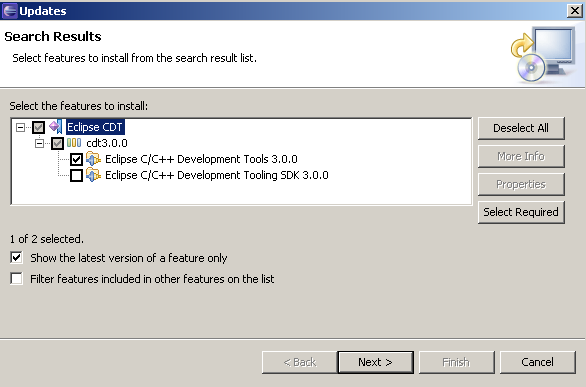The image size is (586, 387).
Task: Select the Eclipse CDT tree item
Action: coord(95,127)
